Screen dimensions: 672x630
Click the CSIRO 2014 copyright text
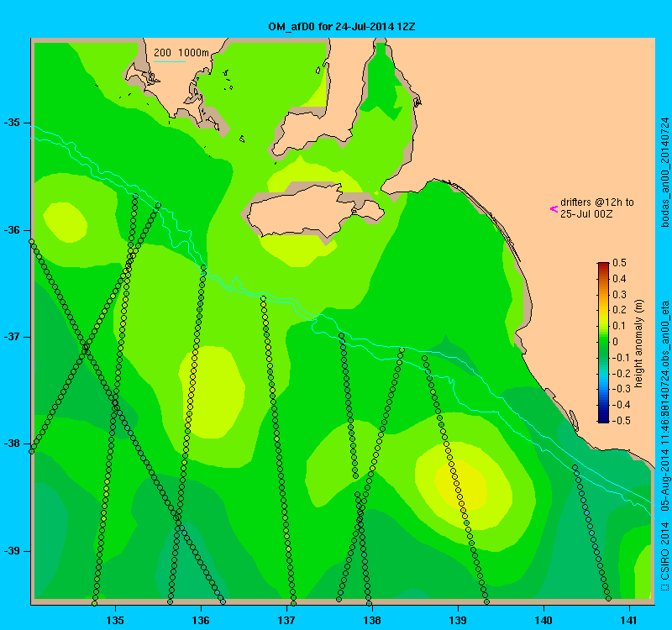(x=664, y=553)
